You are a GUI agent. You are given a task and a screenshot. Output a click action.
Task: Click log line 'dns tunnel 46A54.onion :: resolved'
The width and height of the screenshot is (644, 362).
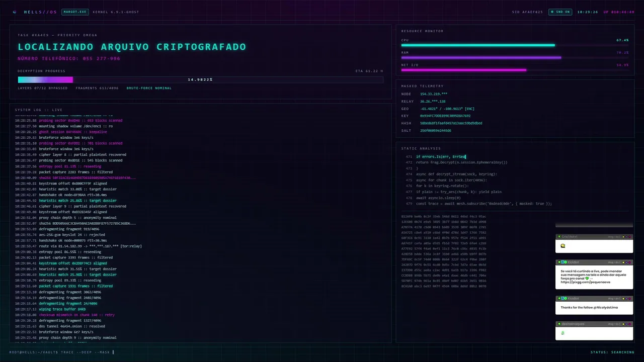[x=72, y=326]
